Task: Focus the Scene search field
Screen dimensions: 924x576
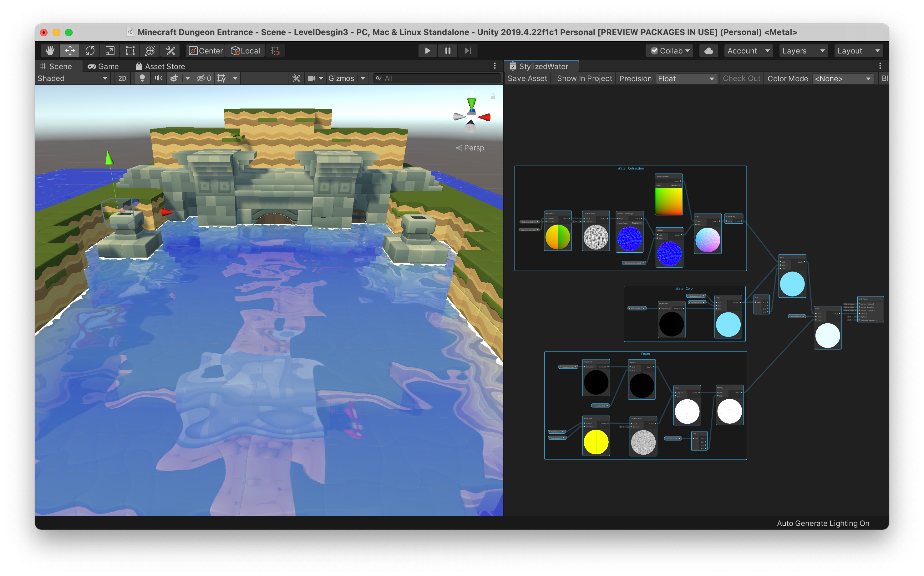Action: click(437, 78)
